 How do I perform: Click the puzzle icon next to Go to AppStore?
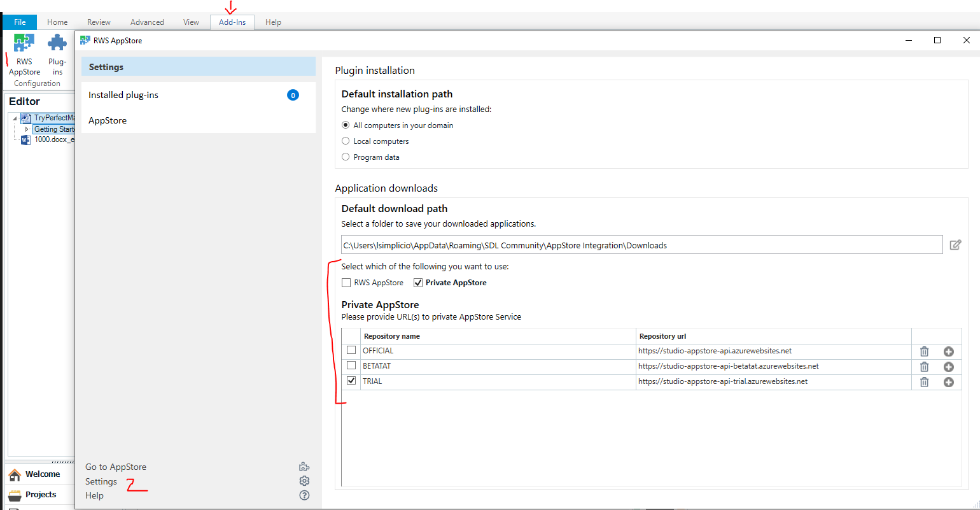point(304,467)
